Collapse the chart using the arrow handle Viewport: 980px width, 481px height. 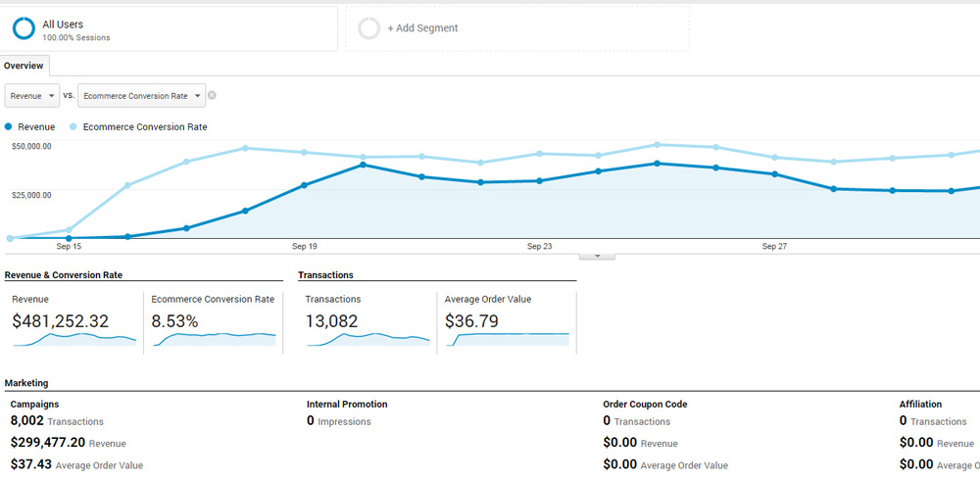tap(598, 256)
